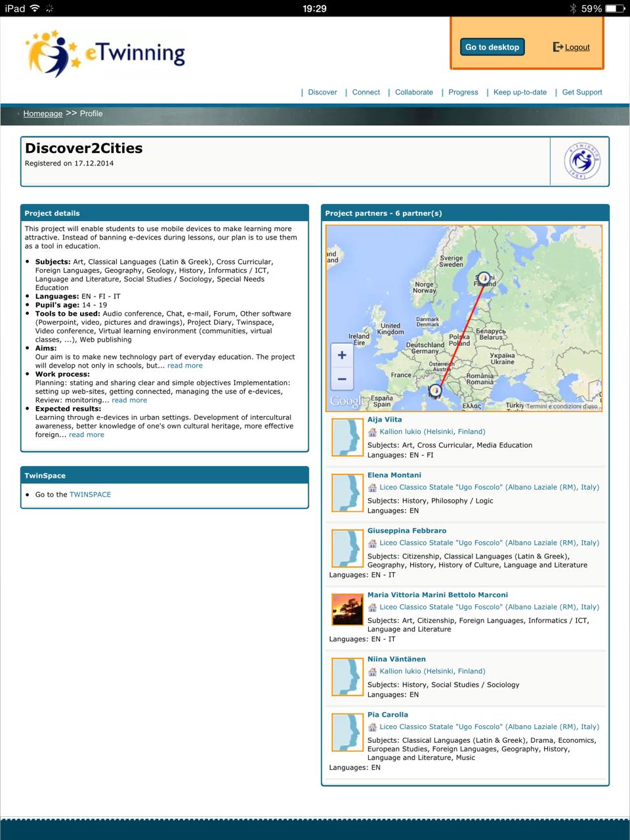Screen dimensions: 630x840
Task: Open Maria Vittoria's sunset profile photo
Action: pos(347,610)
